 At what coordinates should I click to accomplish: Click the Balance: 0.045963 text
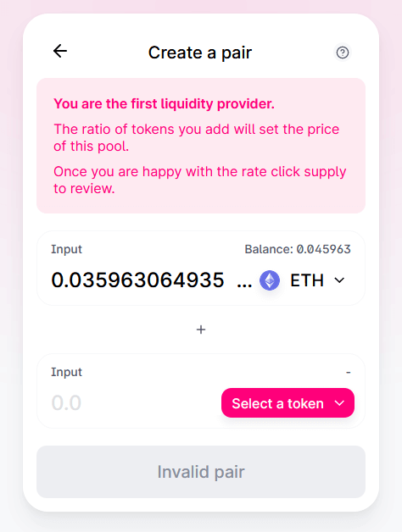tap(298, 249)
